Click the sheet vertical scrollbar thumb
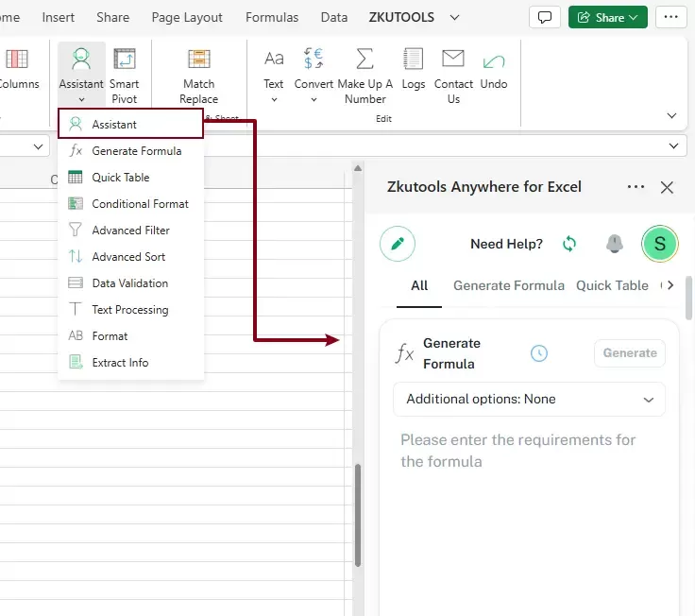 358,515
